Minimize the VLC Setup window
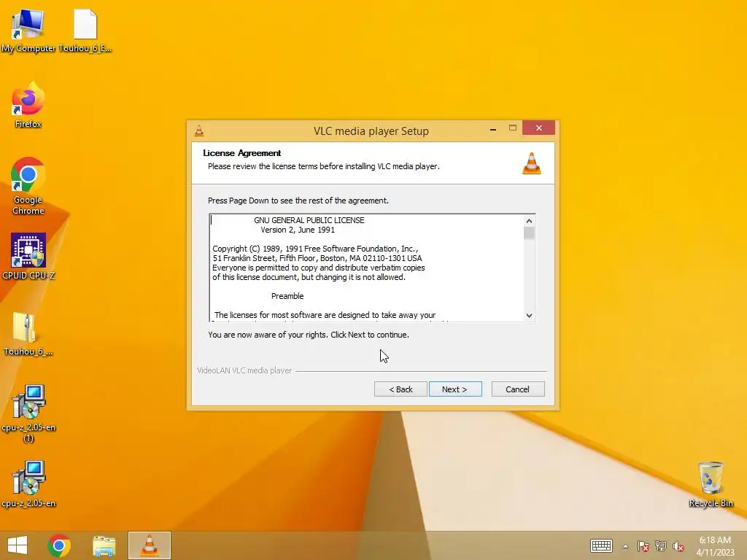 pyautogui.click(x=493, y=128)
